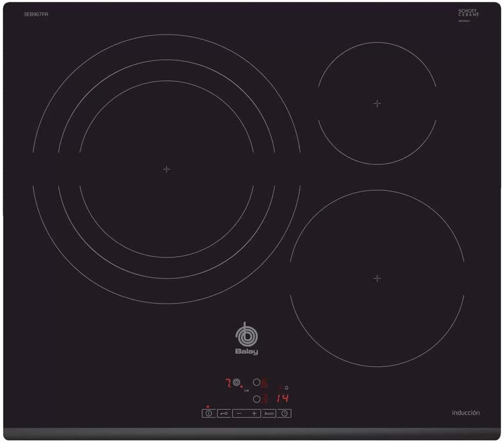
Task: Click the inducción label
Action: [466, 413]
